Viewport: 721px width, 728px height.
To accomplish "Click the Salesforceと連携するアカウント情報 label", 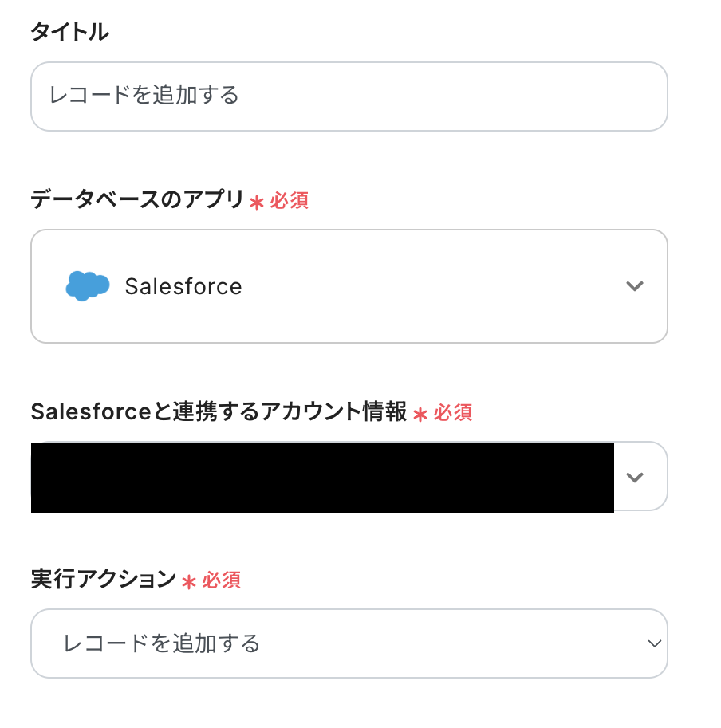I will pos(219,412).
